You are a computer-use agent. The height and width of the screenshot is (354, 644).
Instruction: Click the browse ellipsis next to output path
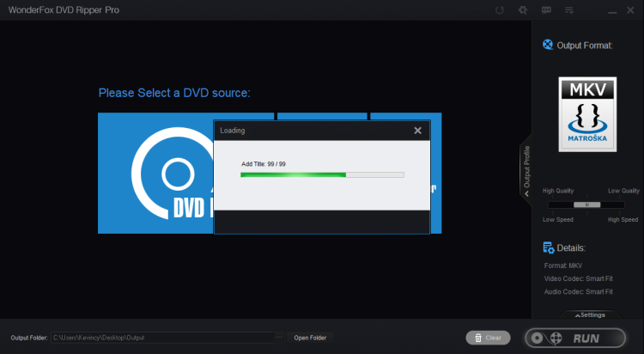point(278,338)
